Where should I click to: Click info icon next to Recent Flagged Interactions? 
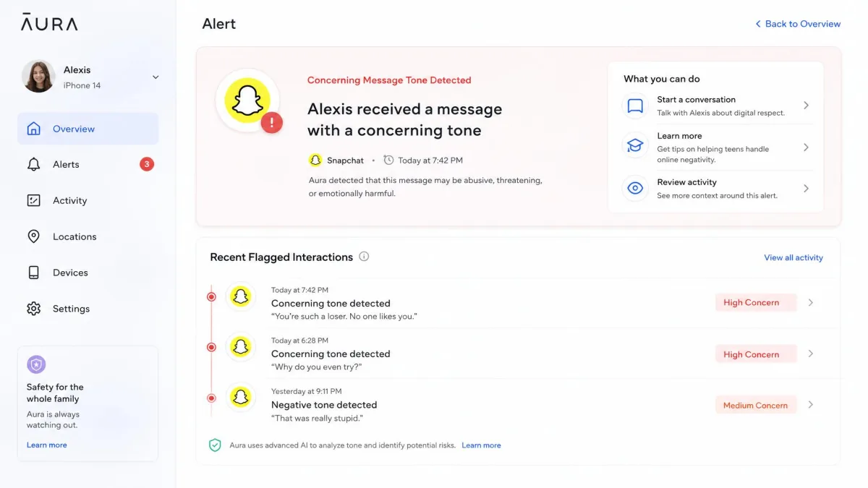pos(364,257)
